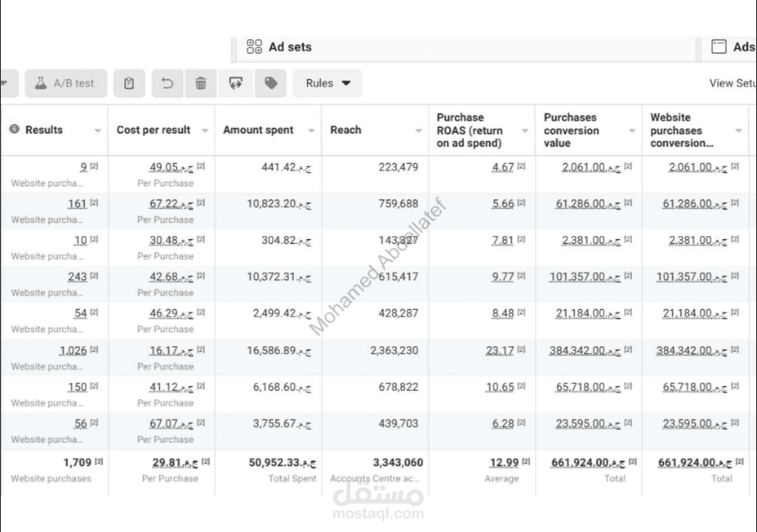Expand the Cost per result column menu
757x532 pixels.
point(205,131)
